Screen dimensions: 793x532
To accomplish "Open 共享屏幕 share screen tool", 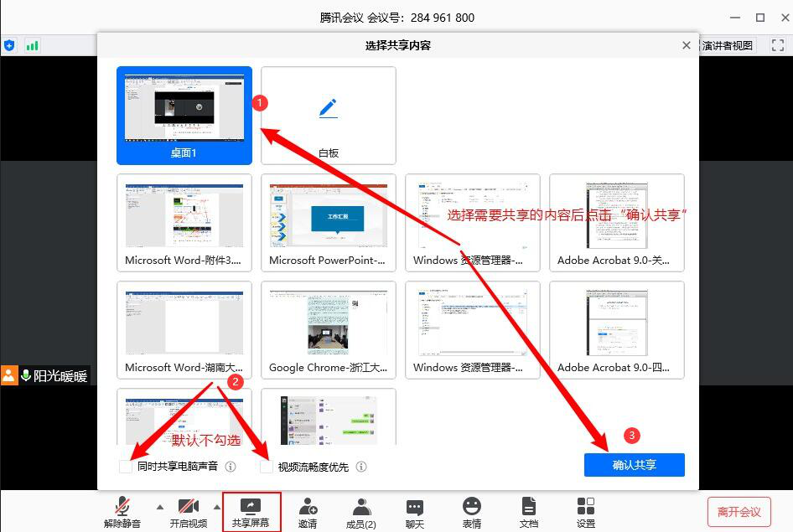I will pyautogui.click(x=251, y=512).
